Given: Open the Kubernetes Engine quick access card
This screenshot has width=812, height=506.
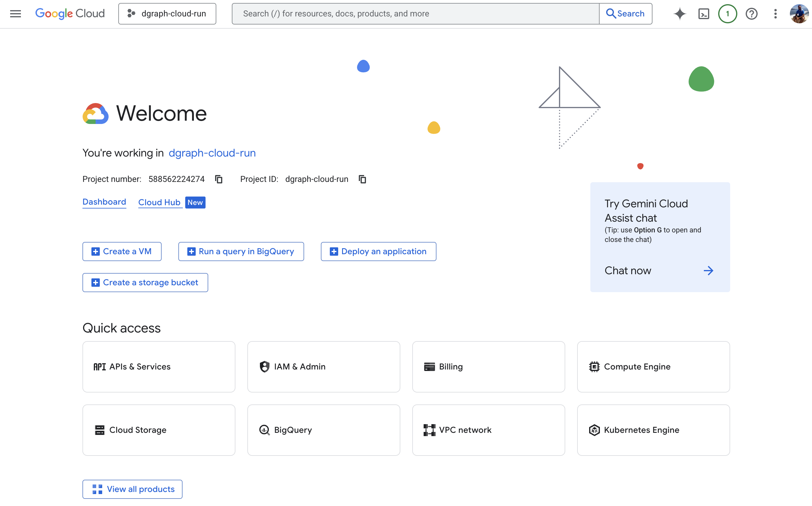Looking at the screenshot, I should (653, 430).
